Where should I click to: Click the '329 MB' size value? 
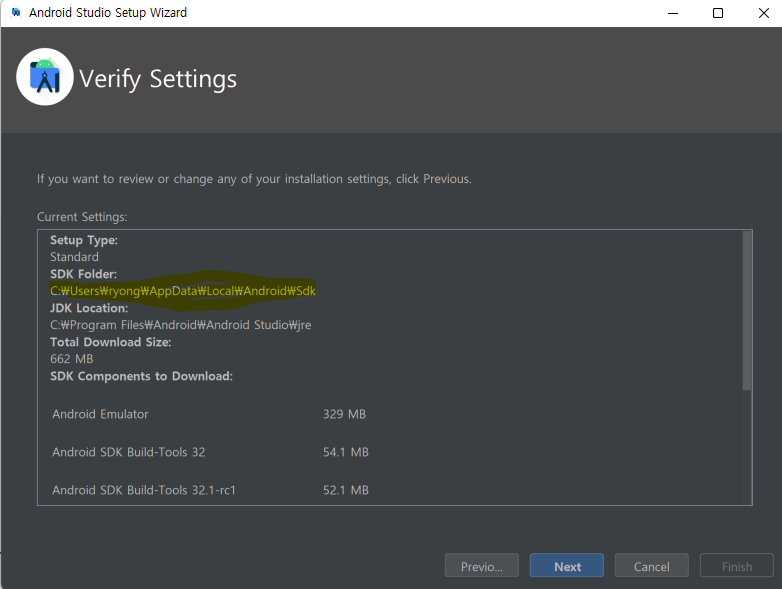coord(344,414)
